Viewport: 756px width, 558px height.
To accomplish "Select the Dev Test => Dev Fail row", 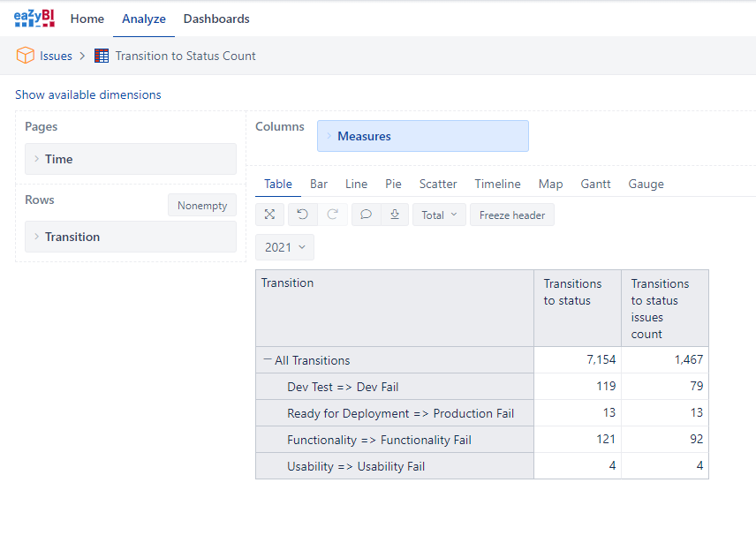I will click(x=395, y=387).
